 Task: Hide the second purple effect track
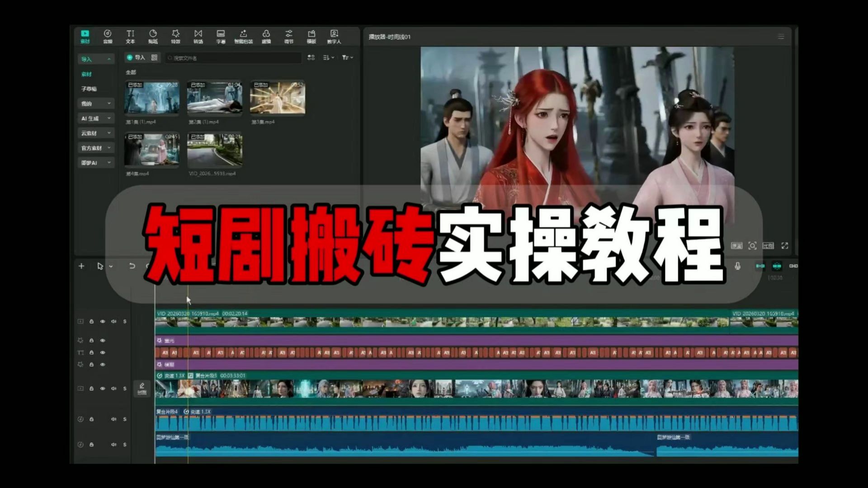(x=103, y=364)
